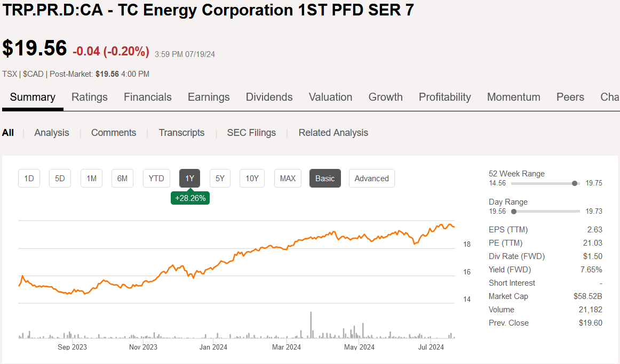
Task: Show YTD chart performance
Action: (x=156, y=178)
